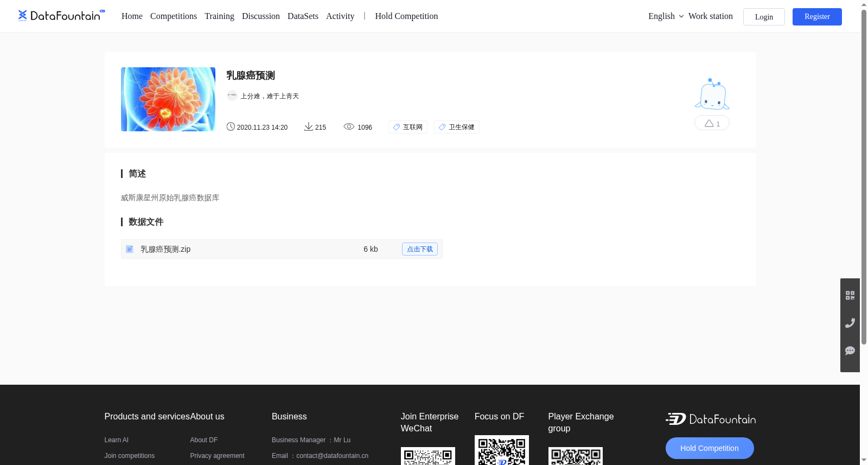The image size is (868, 465).
Task: Open the About DF footer link
Action: 204,440
